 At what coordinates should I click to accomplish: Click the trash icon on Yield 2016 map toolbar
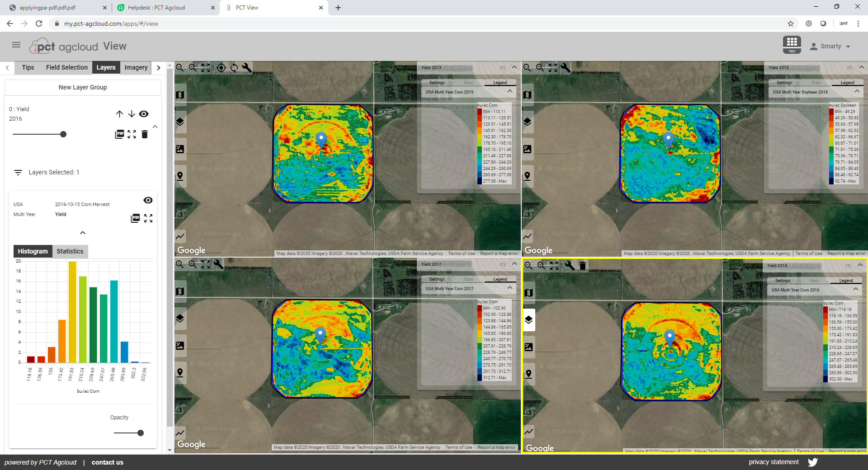(583, 266)
